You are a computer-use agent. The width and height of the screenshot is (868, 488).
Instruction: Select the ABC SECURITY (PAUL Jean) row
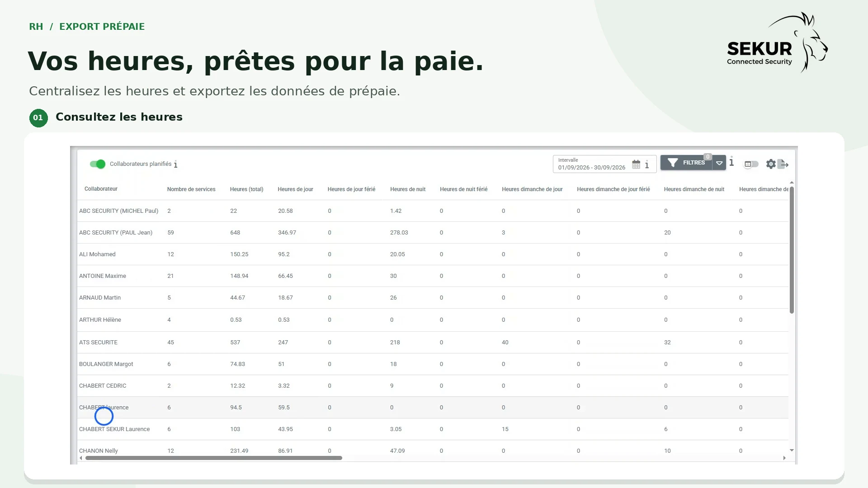tap(433, 233)
